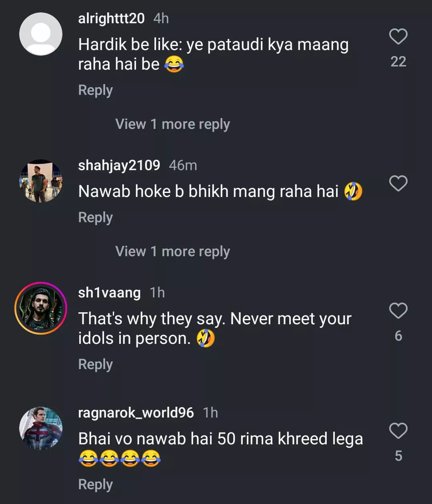The width and height of the screenshot is (432, 504).
Task: Open sh1vaang username link
Action: [109, 293]
